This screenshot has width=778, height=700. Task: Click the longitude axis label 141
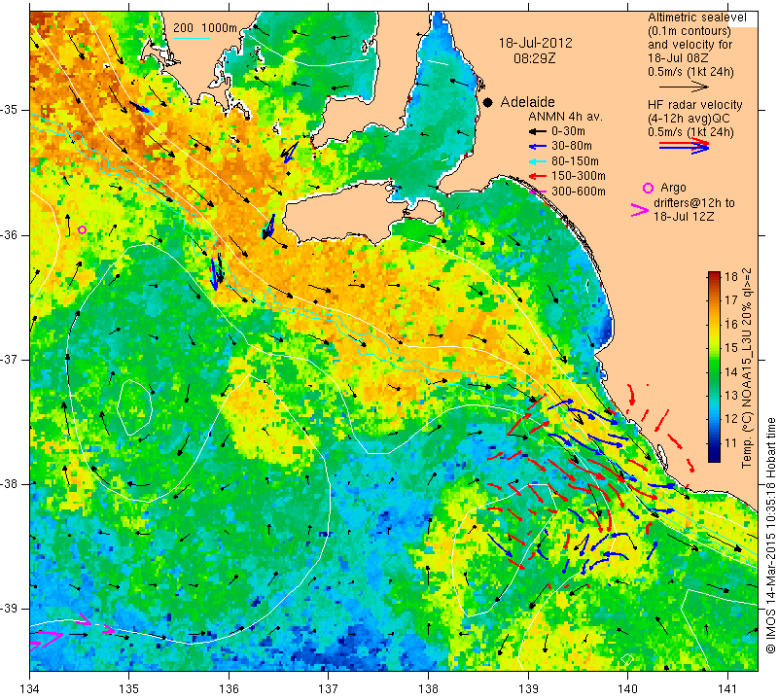(727, 689)
